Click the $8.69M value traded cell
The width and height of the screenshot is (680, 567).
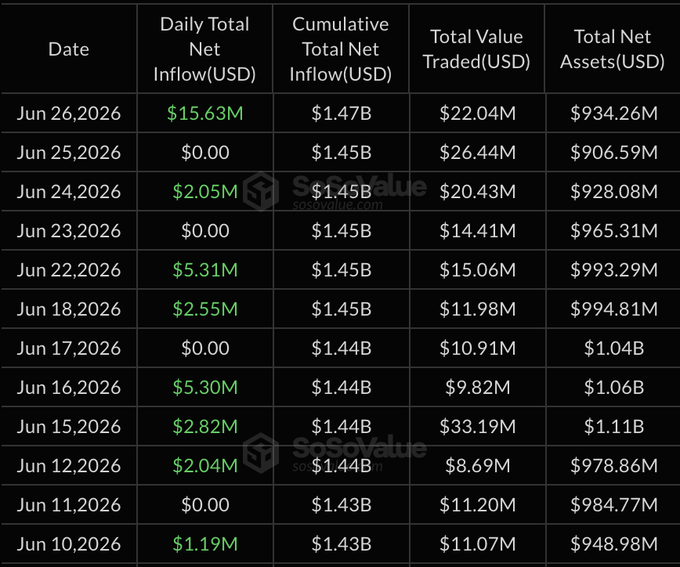click(x=477, y=465)
